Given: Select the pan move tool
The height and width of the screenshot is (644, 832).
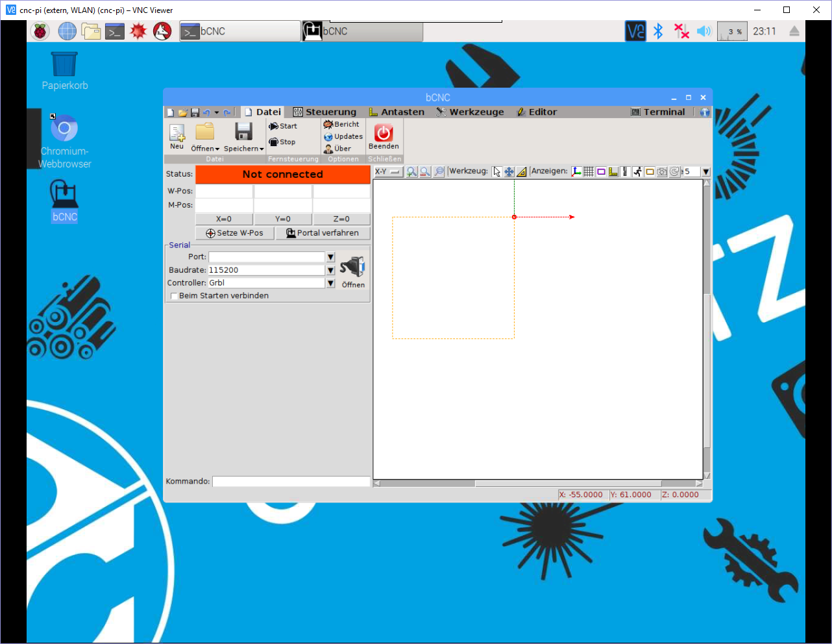Looking at the screenshot, I should (509, 171).
